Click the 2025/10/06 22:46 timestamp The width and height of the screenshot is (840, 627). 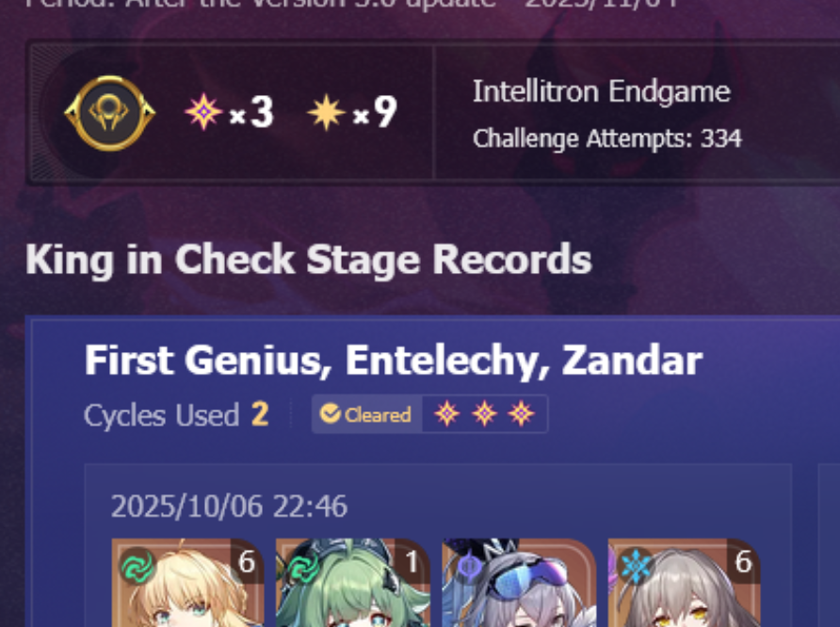tap(229, 506)
